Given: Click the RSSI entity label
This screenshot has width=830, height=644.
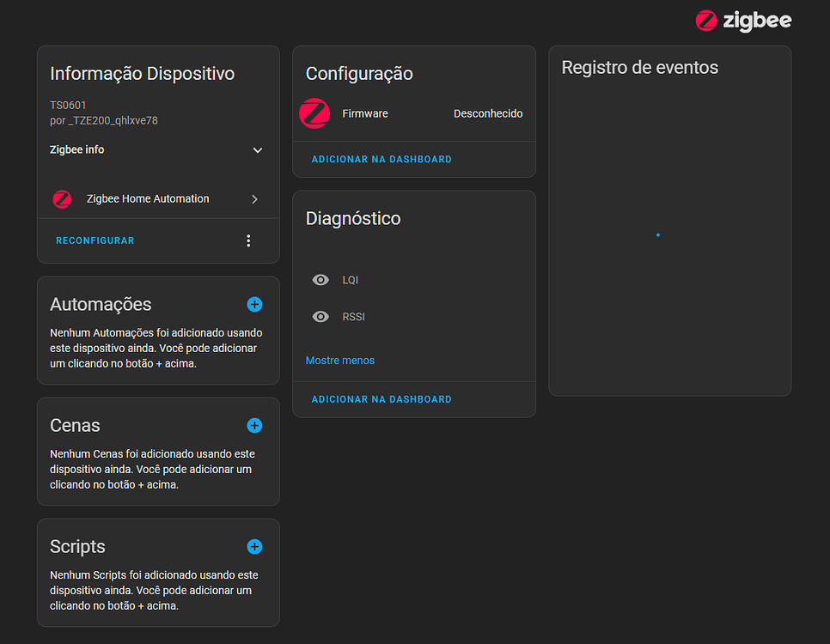Looking at the screenshot, I should point(353,317).
